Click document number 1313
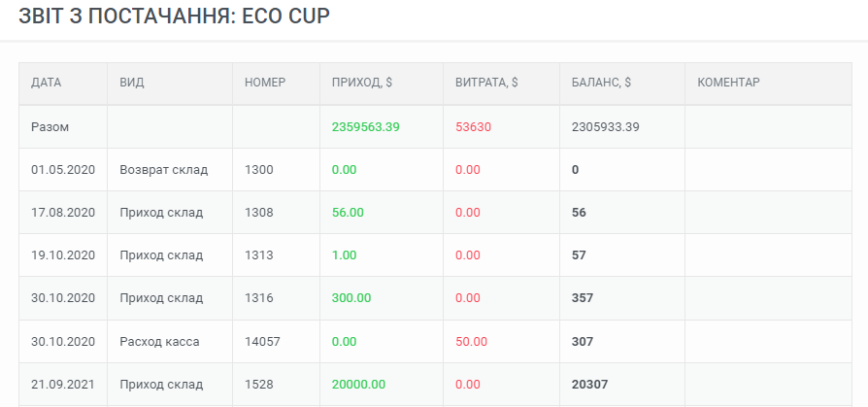This screenshot has height=407, width=868. 259,255
